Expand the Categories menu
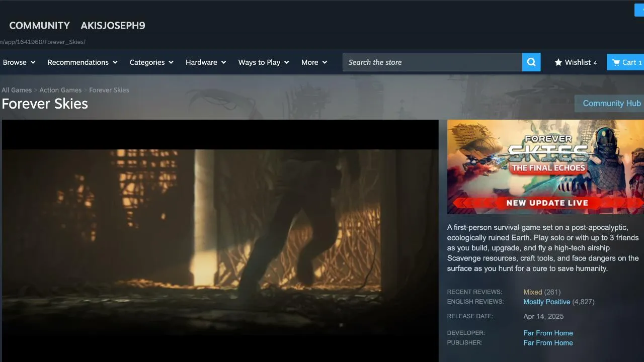 point(151,62)
